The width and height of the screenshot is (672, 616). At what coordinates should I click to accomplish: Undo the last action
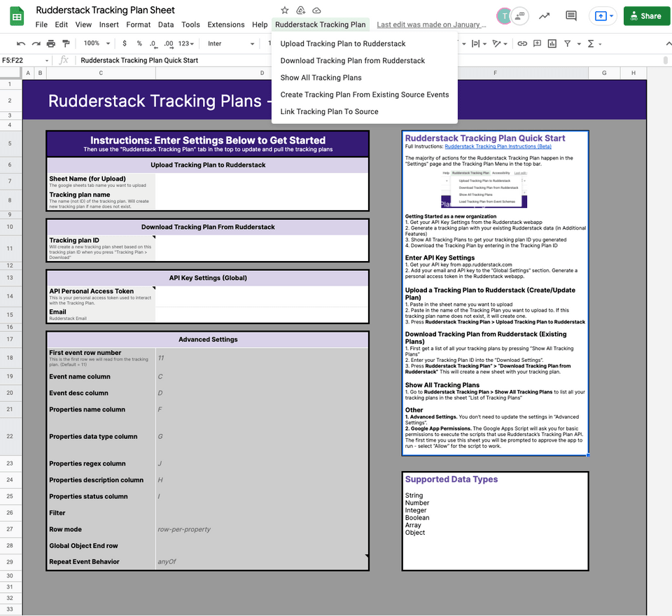[20, 43]
